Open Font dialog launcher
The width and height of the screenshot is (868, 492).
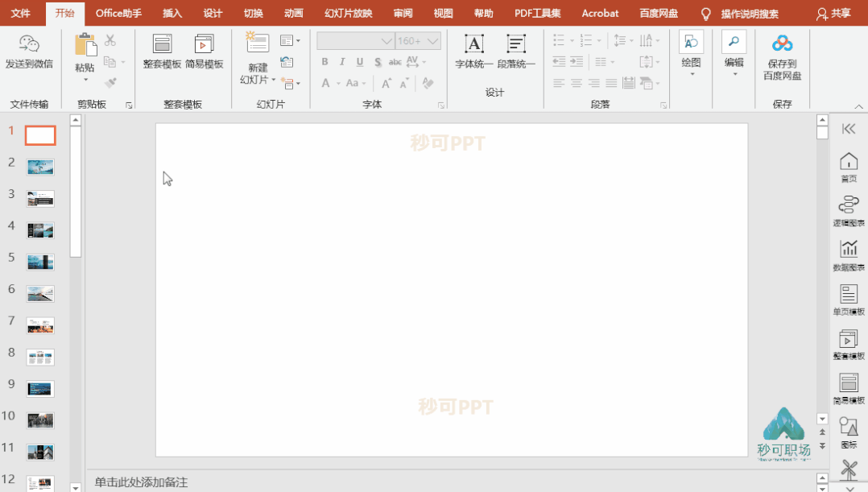441,105
